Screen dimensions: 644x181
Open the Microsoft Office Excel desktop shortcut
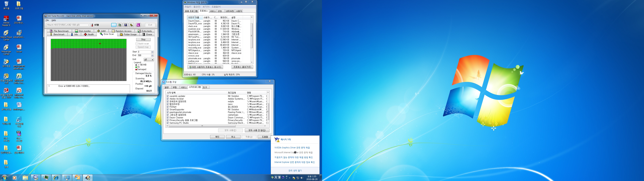click(19, 79)
